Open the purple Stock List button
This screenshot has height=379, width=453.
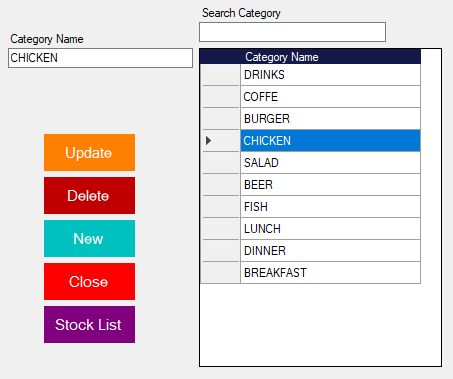(89, 325)
